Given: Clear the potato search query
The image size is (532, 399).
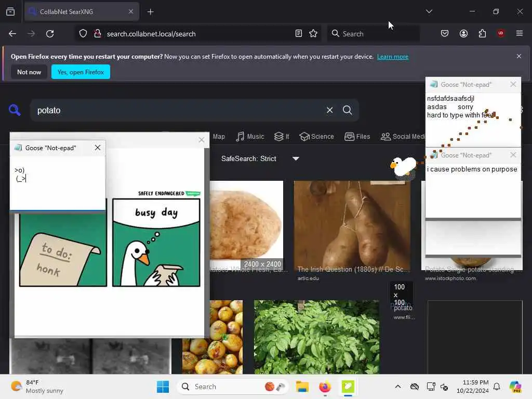Looking at the screenshot, I should click(x=329, y=110).
